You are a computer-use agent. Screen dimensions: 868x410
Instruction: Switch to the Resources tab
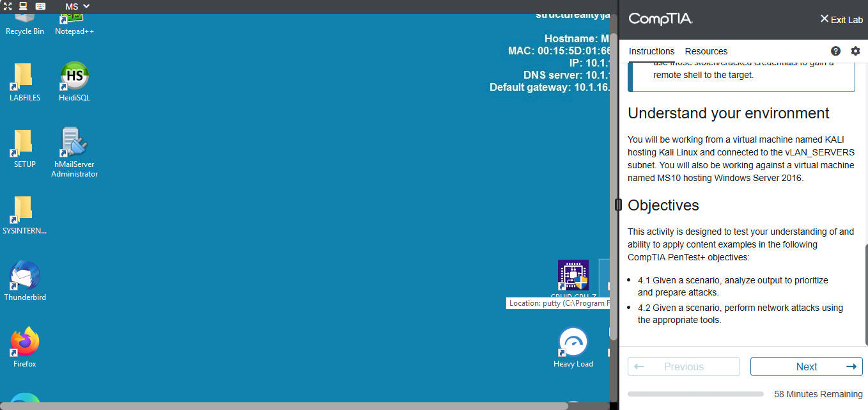(x=706, y=51)
